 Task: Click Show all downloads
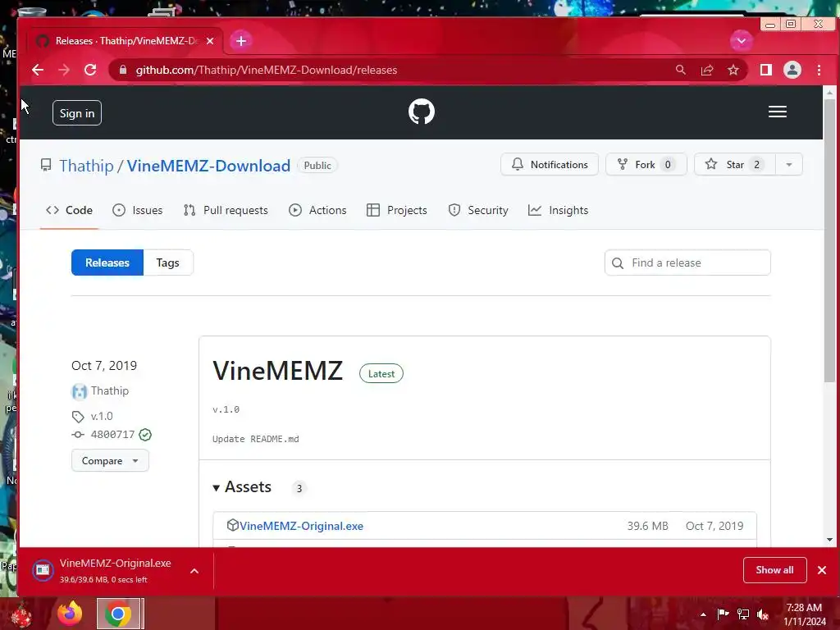click(774, 570)
